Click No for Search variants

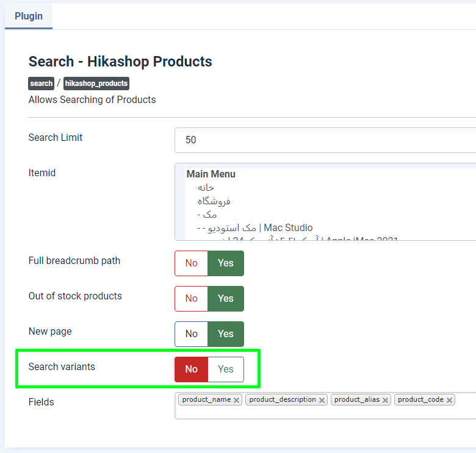tap(192, 369)
